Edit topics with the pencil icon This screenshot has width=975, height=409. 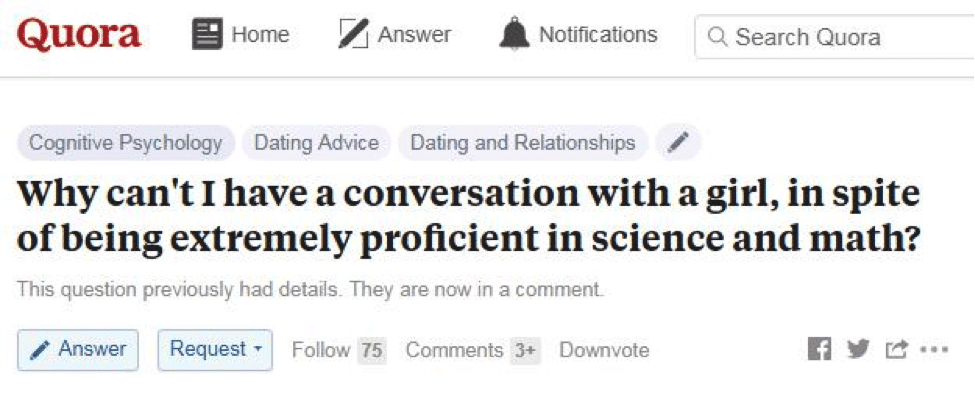[678, 143]
